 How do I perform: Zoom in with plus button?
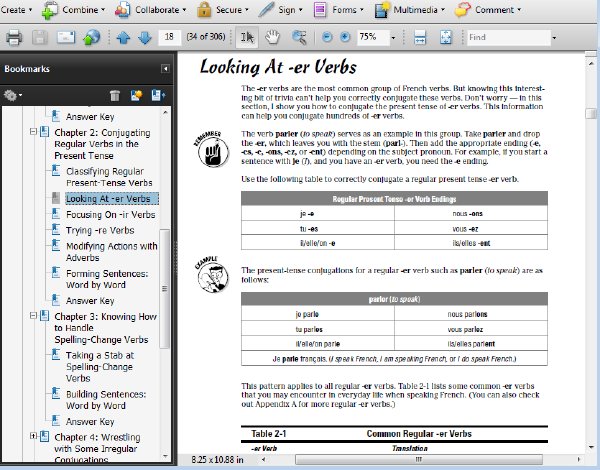coord(345,37)
